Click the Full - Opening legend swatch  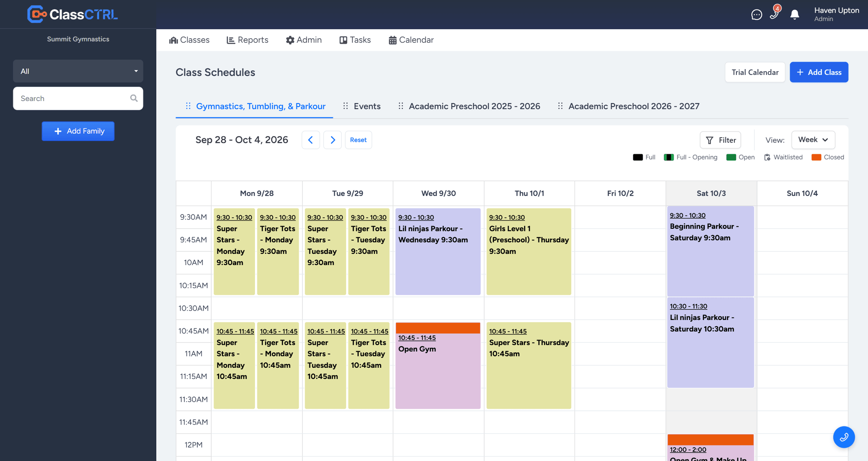point(668,157)
